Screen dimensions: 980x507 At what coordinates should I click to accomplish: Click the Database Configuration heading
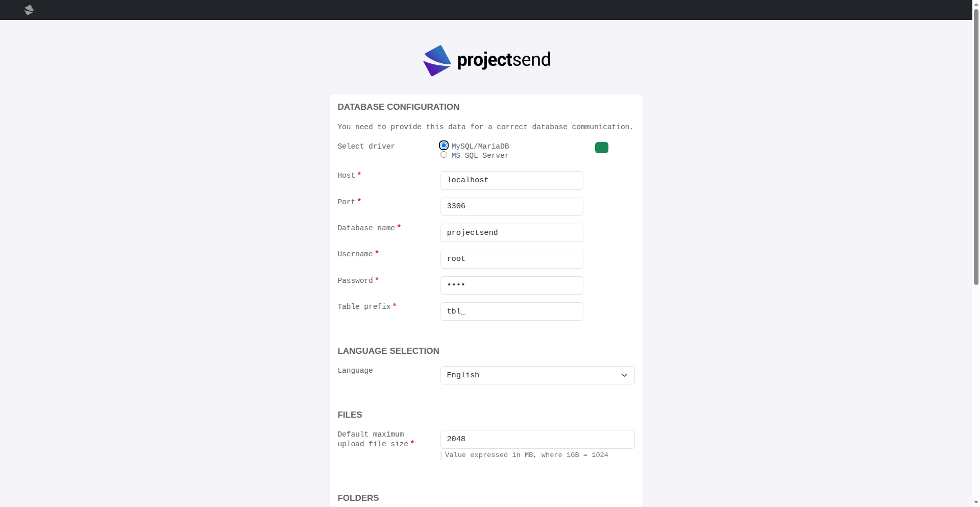pos(398,107)
